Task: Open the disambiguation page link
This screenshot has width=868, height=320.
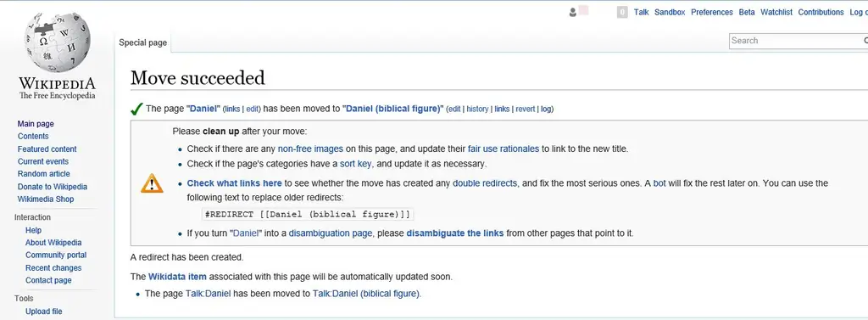Action: point(331,233)
